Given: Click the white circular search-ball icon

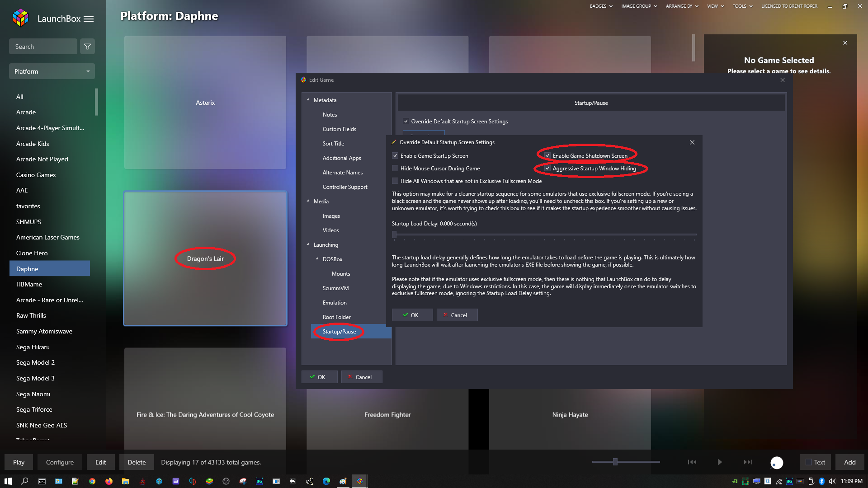Looking at the screenshot, I should coord(777,463).
